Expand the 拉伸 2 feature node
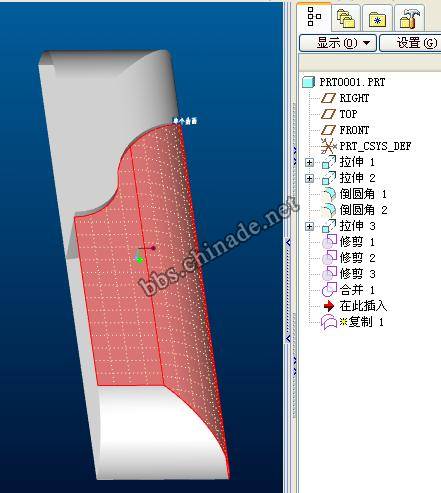The image size is (441, 493). [x=309, y=178]
